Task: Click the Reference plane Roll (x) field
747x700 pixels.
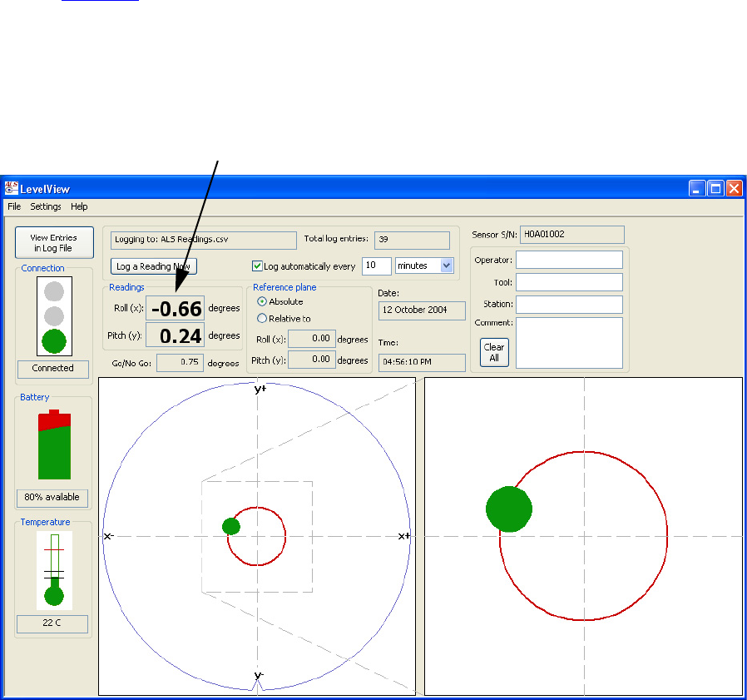Action: pyautogui.click(x=312, y=339)
